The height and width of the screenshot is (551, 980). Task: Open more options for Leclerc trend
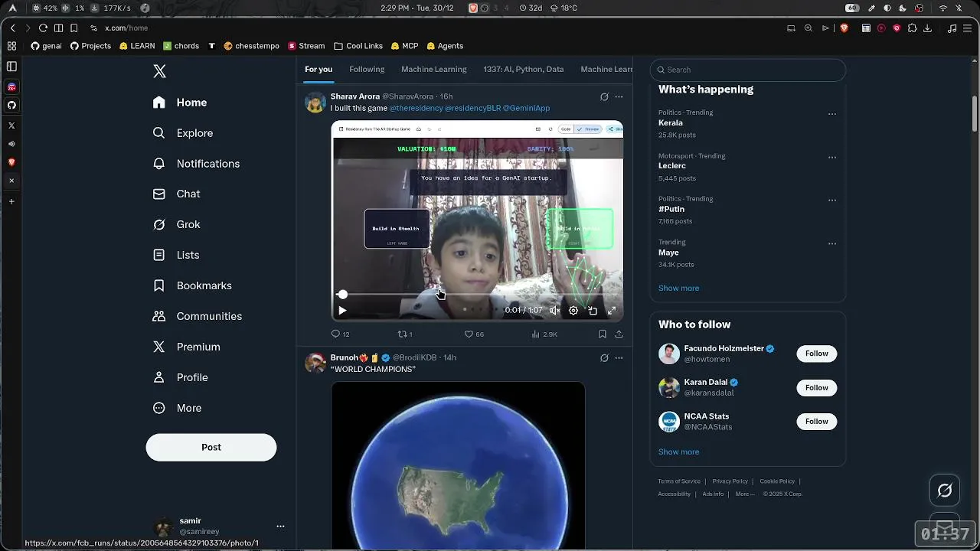(832, 158)
